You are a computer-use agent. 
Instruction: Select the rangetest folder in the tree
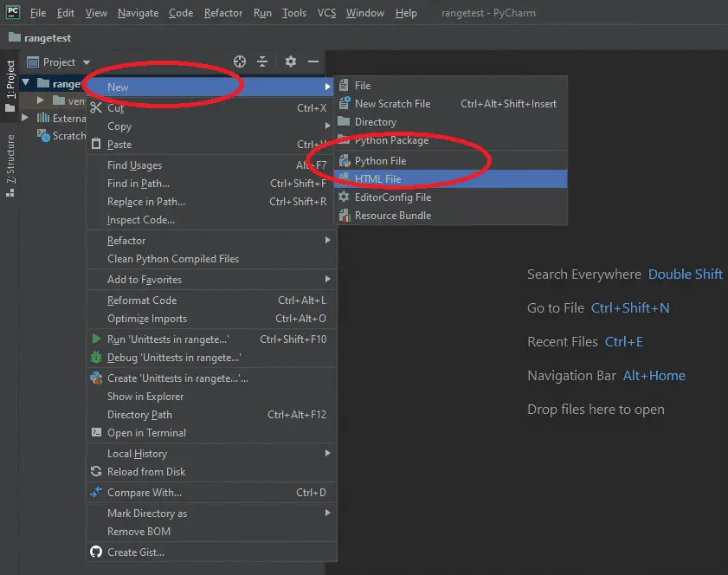pyautogui.click(x=65, y=82)
